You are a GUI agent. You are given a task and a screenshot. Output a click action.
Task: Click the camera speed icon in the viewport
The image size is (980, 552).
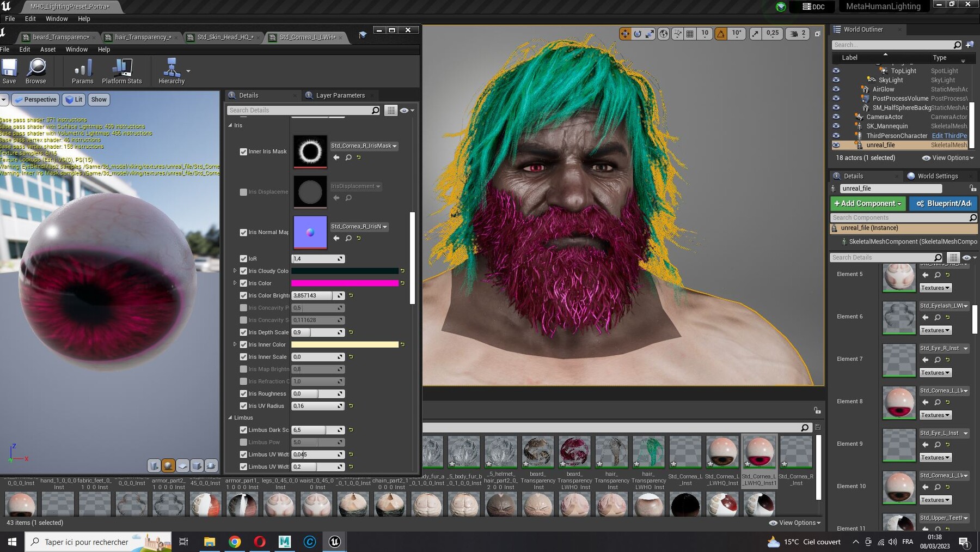click(x=793, y=33)
